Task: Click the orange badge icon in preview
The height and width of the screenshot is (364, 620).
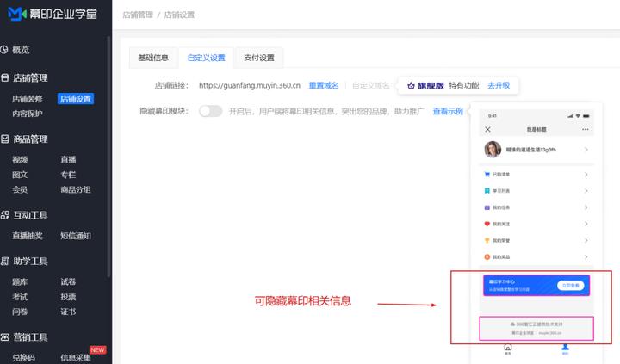Action: click(487, 257)
